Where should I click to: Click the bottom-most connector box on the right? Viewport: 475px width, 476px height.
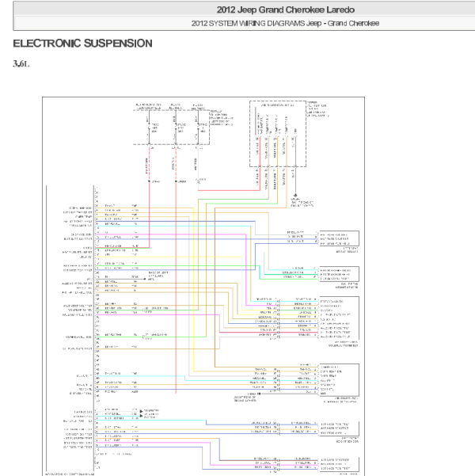(x=339, y=465)
